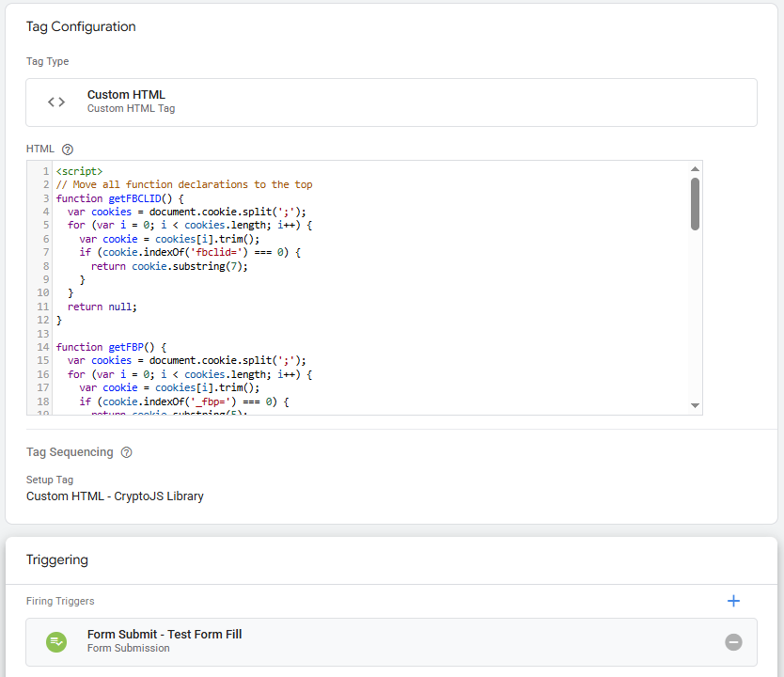This screenshot has width=784, height=677.
Task: Click the code editor scrollbar down arrow
Action: (694, 404)
